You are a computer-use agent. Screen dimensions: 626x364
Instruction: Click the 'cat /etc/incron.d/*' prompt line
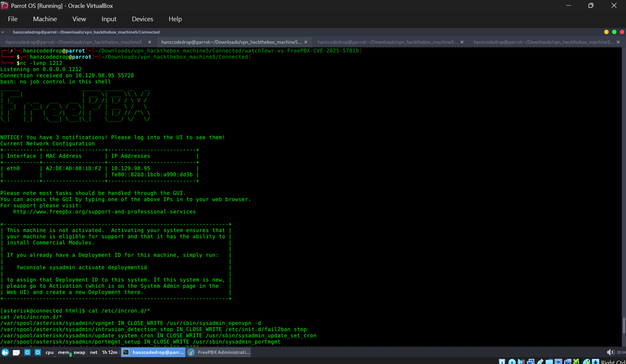coord(75,311)
